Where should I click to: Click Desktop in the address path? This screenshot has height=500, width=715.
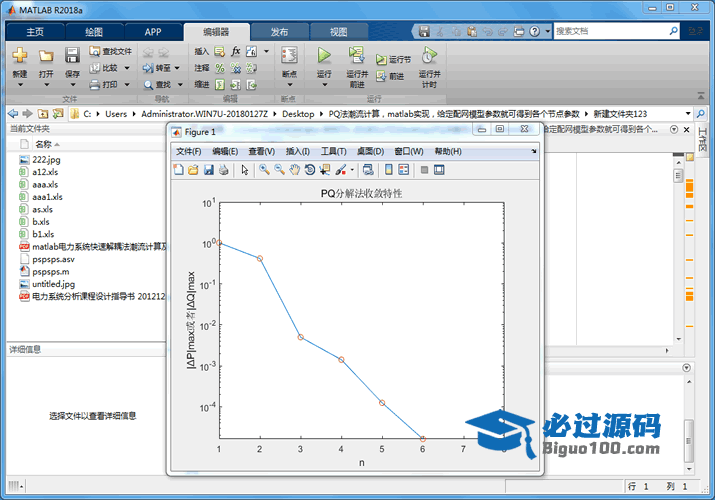298,114
